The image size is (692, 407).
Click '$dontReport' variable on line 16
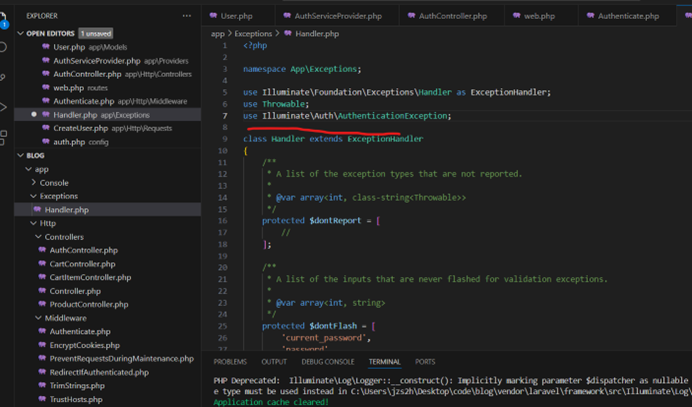pos(335,221)
